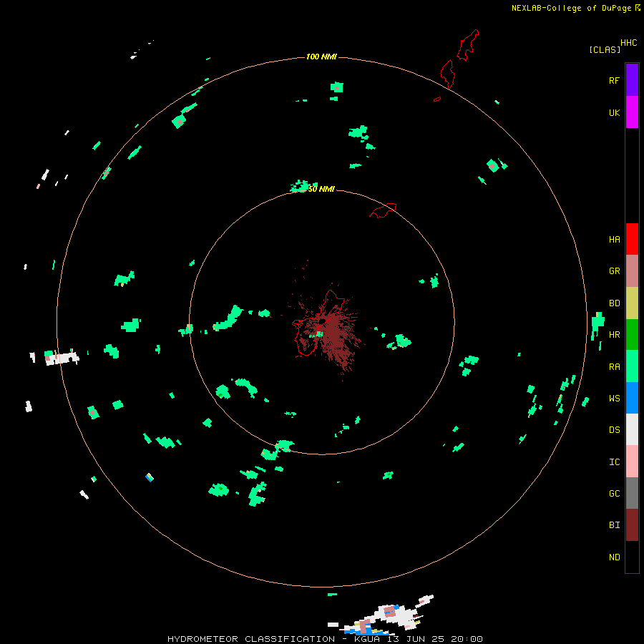Click the IC pink legend swatch
Viewport: 644px width, 644px height.
click(x=632, y=462)
